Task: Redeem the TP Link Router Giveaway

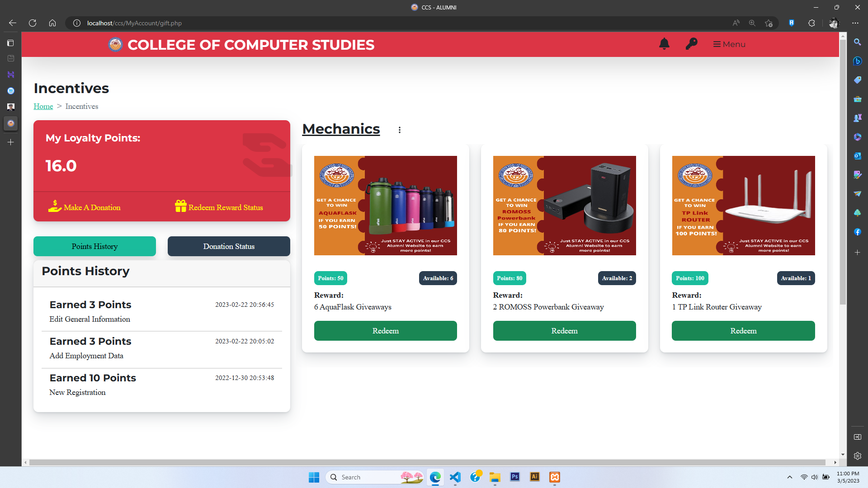Action: (x=743, y=331)
